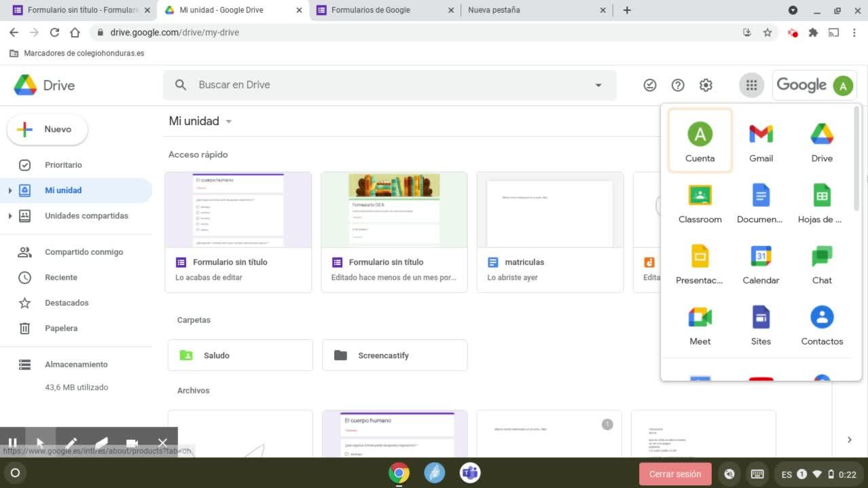Check offline ready status icon
868x488 pixels.
tap(650, 85)
